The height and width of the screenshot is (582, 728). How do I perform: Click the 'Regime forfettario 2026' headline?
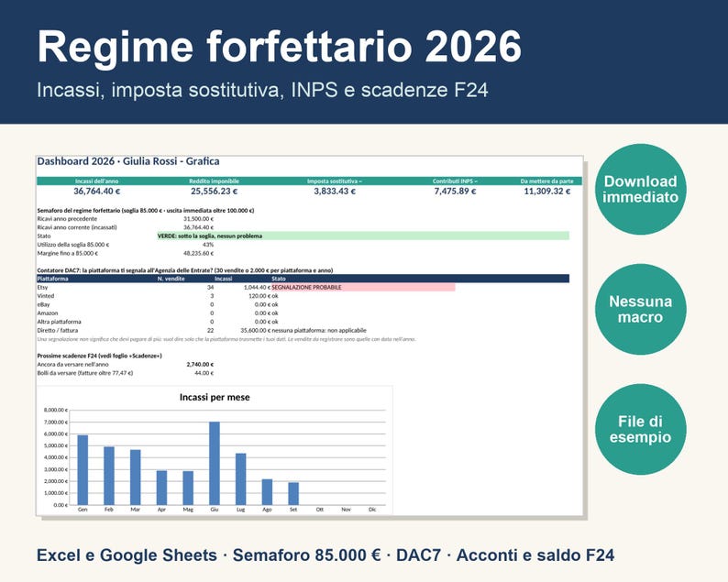coord(279,47)
